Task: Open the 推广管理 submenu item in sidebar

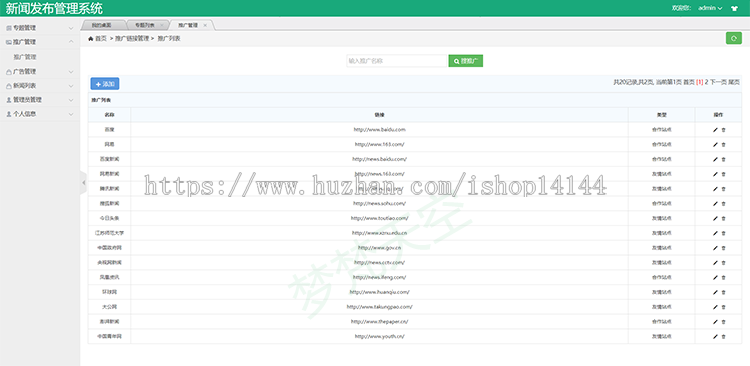Action: tap(25, 57)
